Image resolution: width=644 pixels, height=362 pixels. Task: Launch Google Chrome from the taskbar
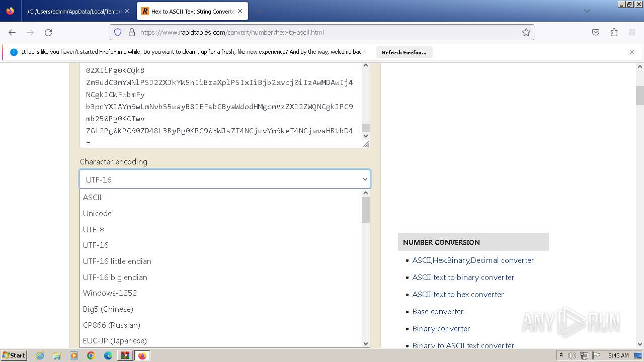91,355
